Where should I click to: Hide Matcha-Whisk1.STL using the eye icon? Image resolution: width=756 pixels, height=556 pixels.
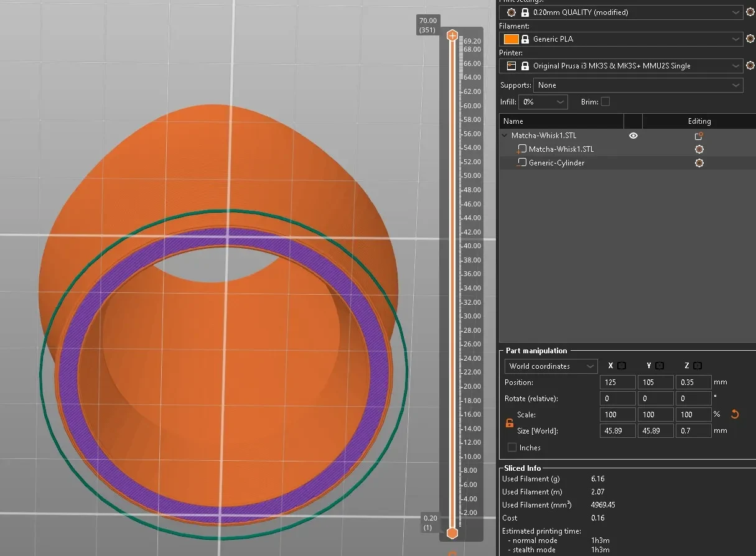pos(633,136)
